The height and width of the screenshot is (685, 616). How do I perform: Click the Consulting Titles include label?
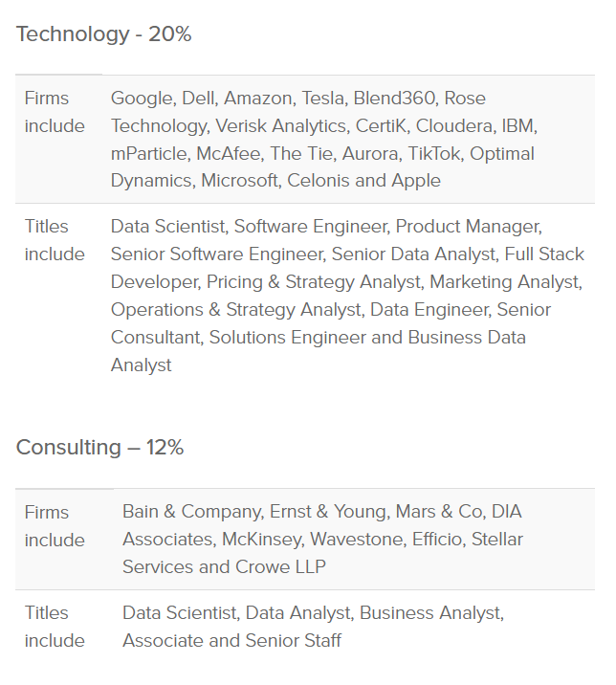pyautogui.click(x=55, y=627)
